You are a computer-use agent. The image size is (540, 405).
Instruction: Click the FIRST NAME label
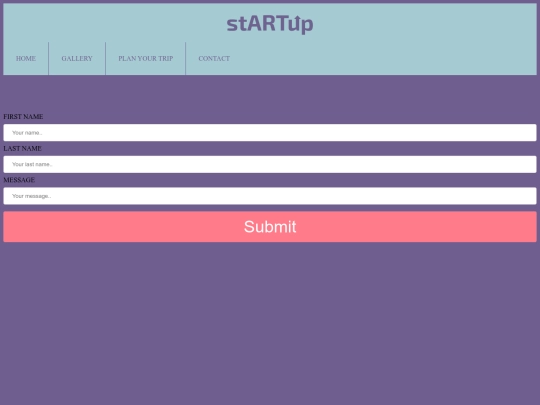tap(23, 117)
